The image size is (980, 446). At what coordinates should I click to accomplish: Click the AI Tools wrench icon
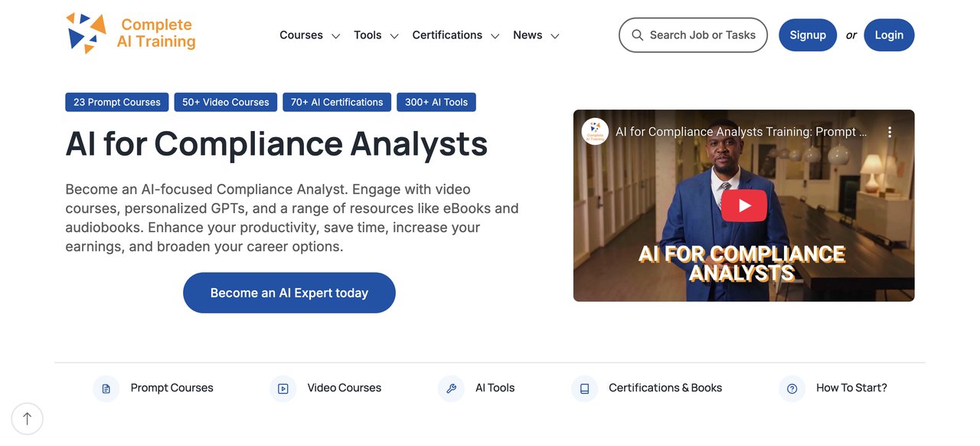click(451, 389)
